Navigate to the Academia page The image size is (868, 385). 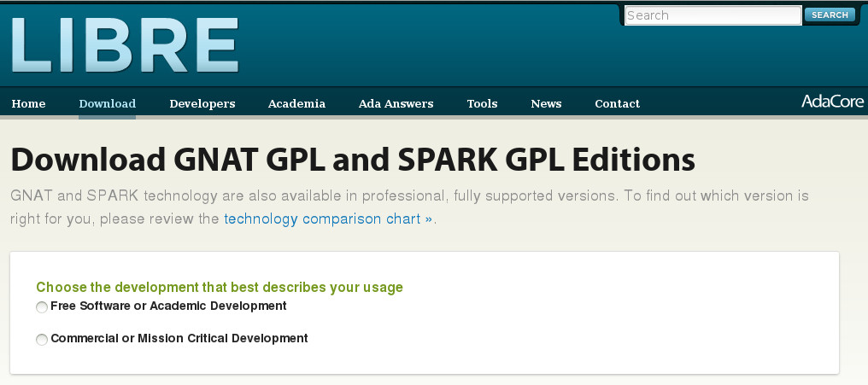296,104
